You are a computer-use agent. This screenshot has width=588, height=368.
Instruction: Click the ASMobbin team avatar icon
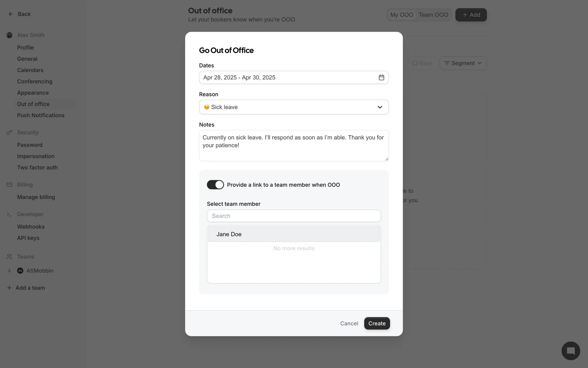pos(20,271)
